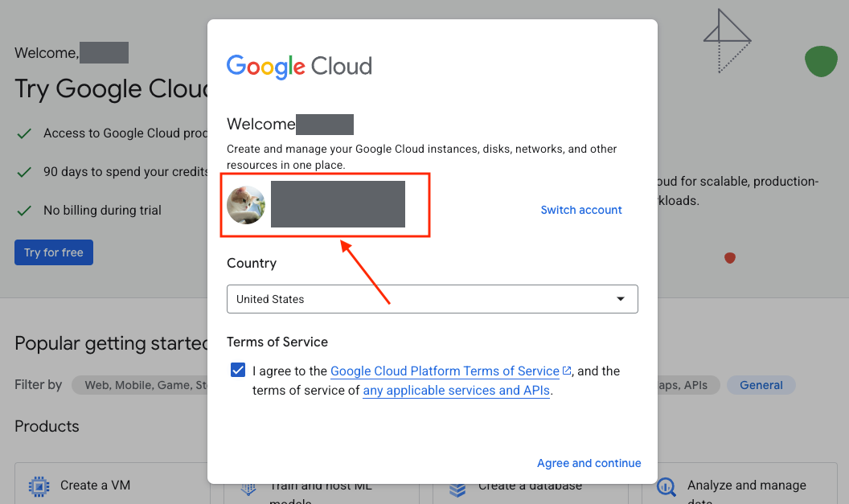This screenshot has width=849, height=504.
Task: Open the United States country selector
Action: pyautogui.click(x=432, y=299)
